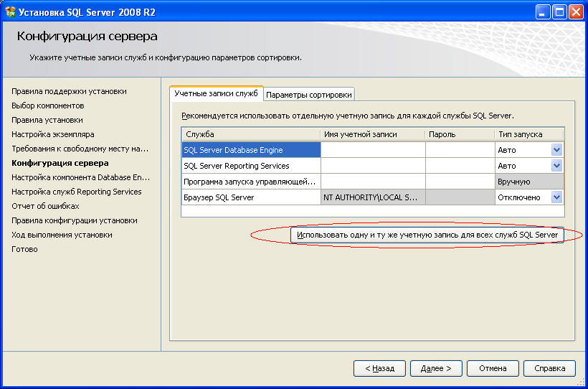
Task: Click the Служба column header
Action: [x=251, y=134]
